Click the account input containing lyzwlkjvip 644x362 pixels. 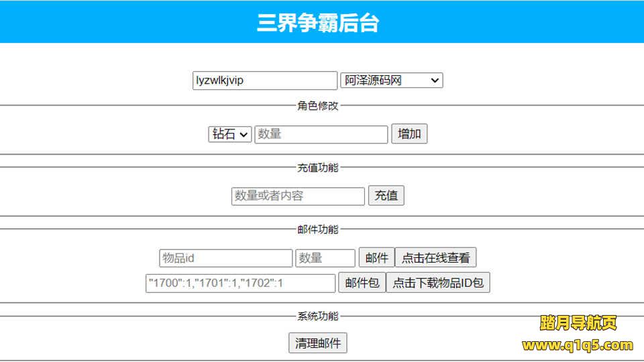click(x=264, y=80)
